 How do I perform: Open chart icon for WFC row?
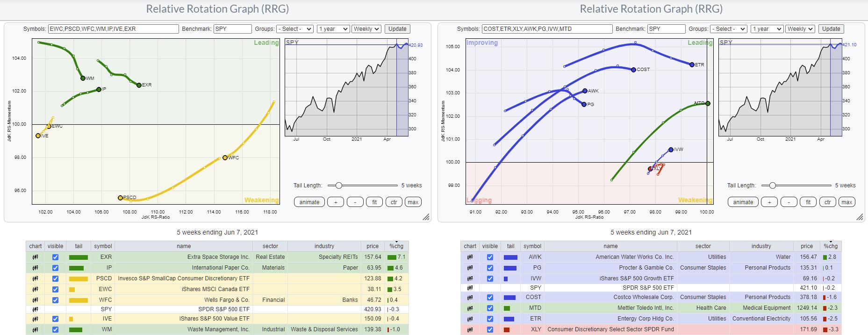click(35, 300)
